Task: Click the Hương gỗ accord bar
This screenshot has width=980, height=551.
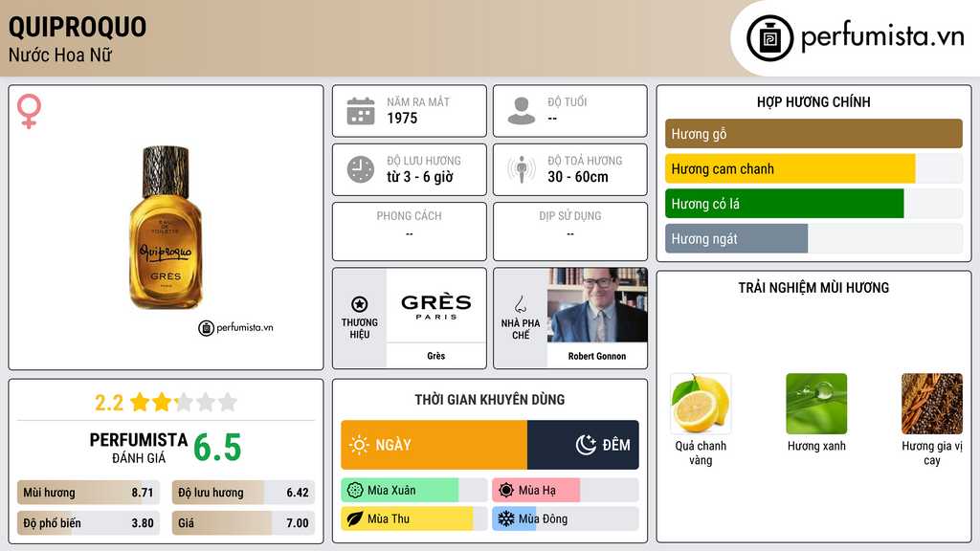Action: 813,134
